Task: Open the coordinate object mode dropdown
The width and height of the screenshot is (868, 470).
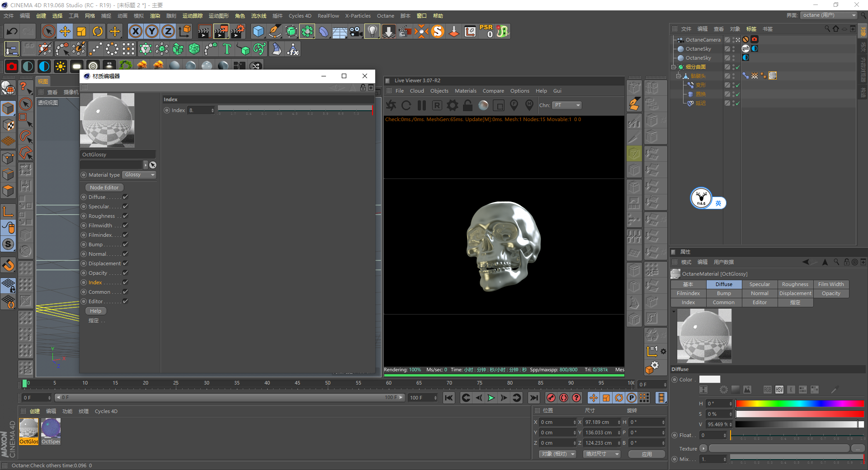Action: point(557,454)
